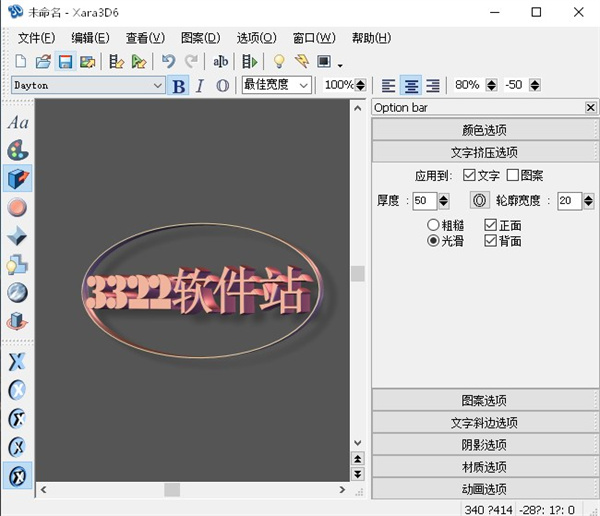The image size is (600, 516).
Task: Click the 动画选项 panel button
Action: (x=484, y=489)
